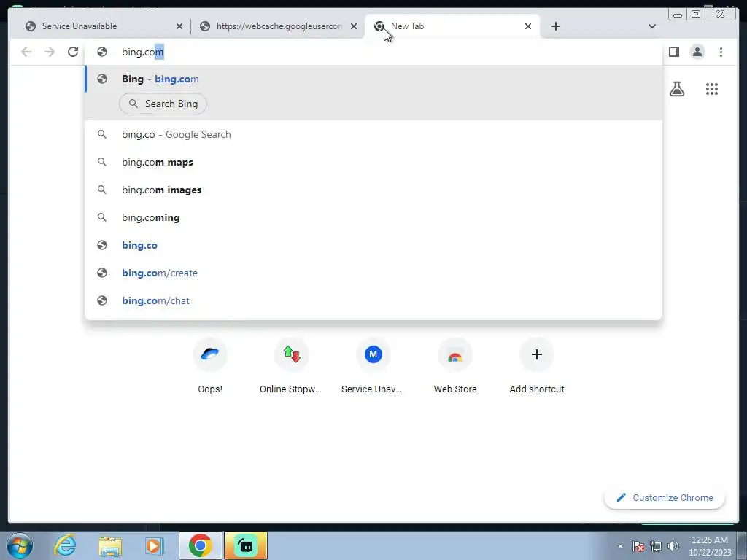Choose the bing.co Google Search suggestion
Image resolution: width=747 pixels, height=560 pixels.
click(373, 134)
